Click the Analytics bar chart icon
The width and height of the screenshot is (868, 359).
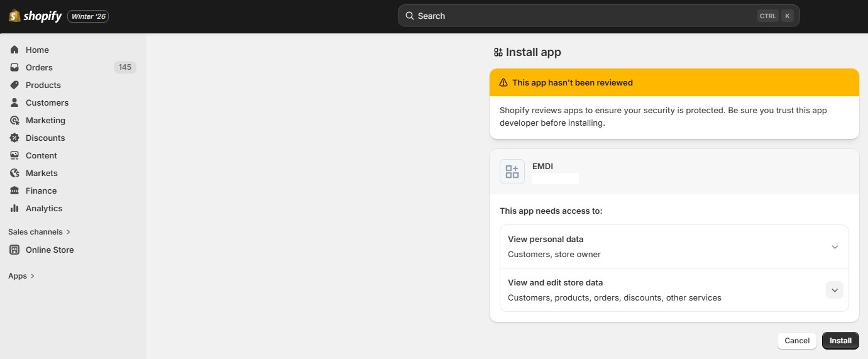tap(14, 208)
